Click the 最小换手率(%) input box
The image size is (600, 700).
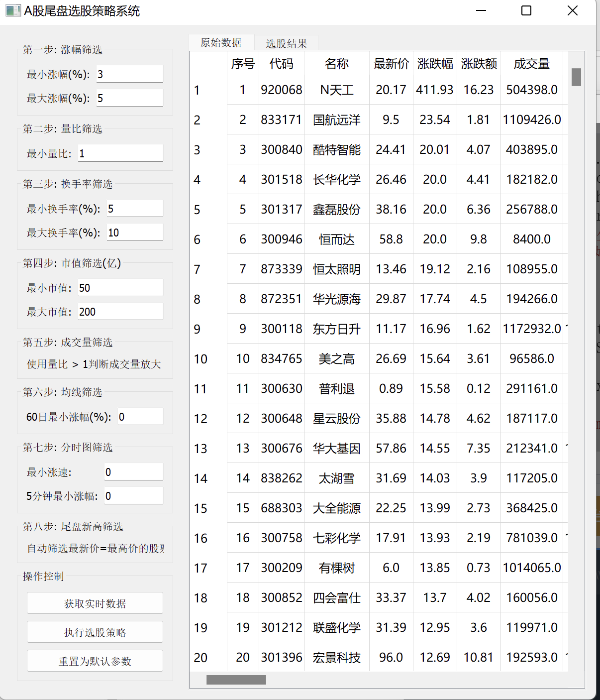pos(135,209)
